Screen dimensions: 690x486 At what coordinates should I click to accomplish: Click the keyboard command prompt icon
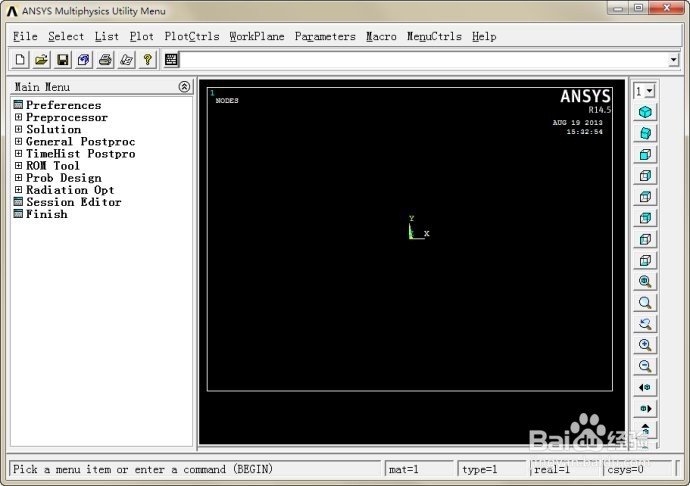171,60
